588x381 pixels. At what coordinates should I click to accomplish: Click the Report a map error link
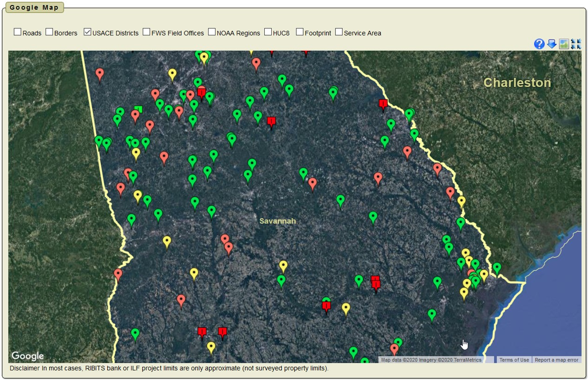click(556, 360)
